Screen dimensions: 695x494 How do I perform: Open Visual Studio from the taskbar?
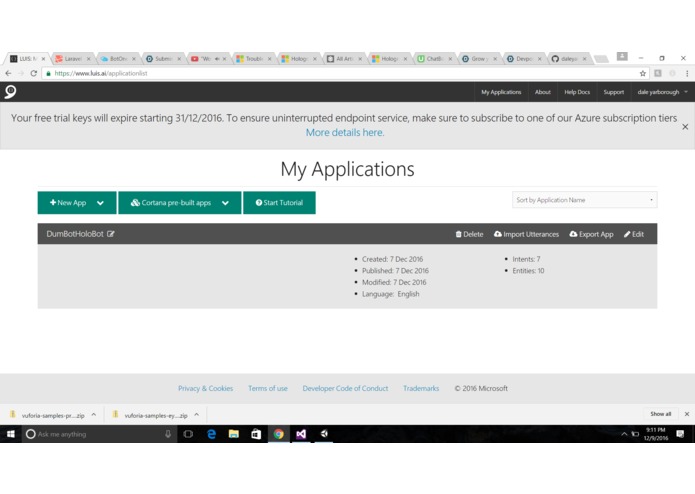coord(301,434)
